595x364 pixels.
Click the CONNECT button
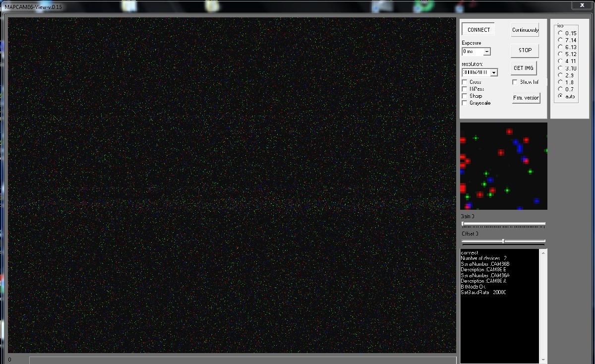pos(477,29)
